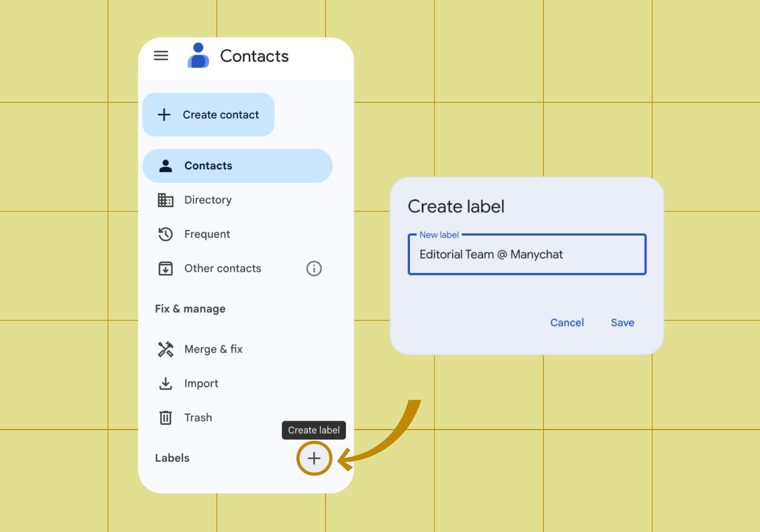Click the plus icon in Create contact

pyautogui.click(x=164, y=115)
